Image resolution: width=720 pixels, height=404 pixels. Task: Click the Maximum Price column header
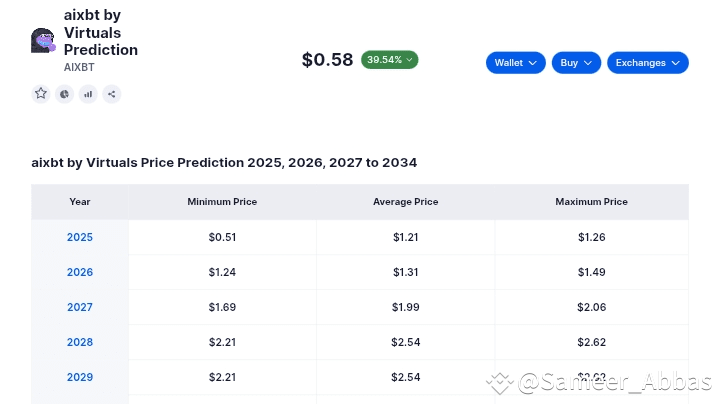591,202
